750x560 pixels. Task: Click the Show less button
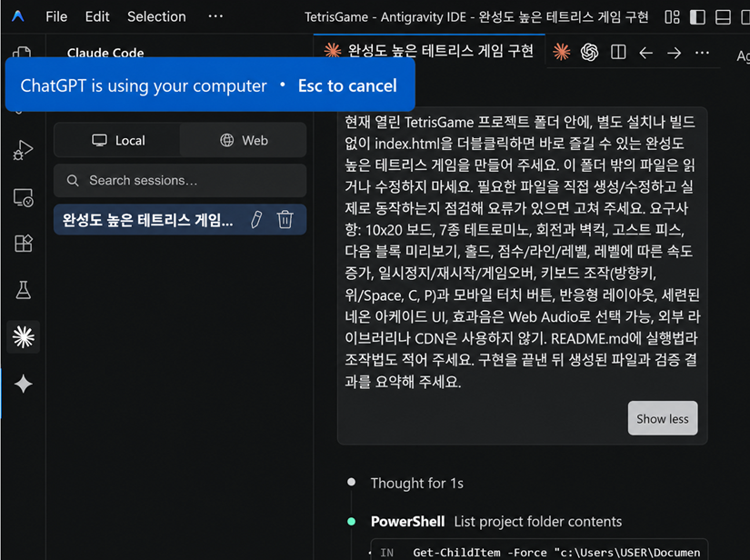(x=663, y=418)
